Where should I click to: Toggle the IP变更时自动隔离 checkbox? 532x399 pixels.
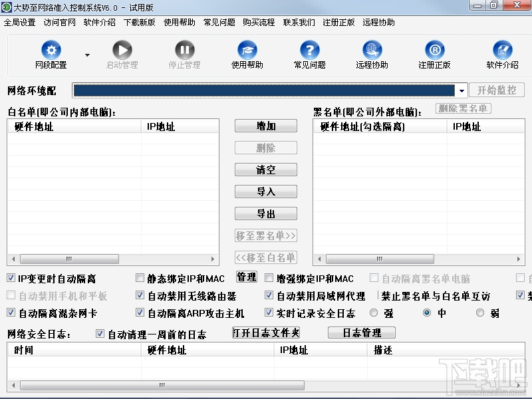(x=11, y=278)
